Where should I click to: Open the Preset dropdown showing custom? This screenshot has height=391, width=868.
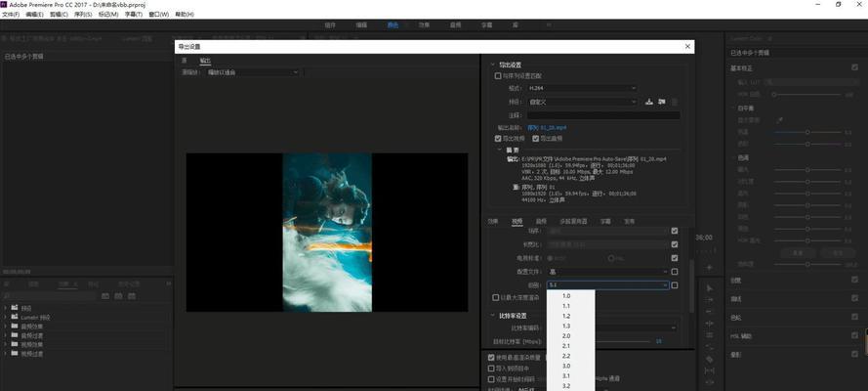[x=582, y=102]
